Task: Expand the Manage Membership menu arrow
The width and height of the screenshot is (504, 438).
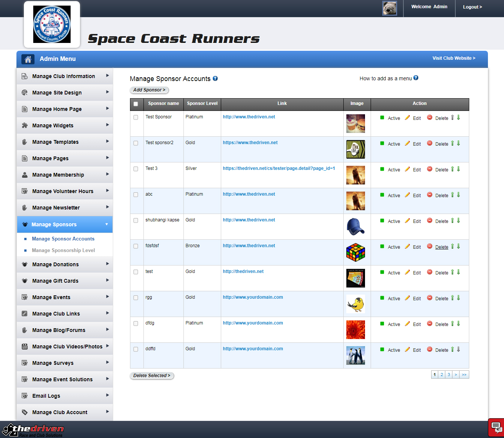Action: tap(107, 174)
